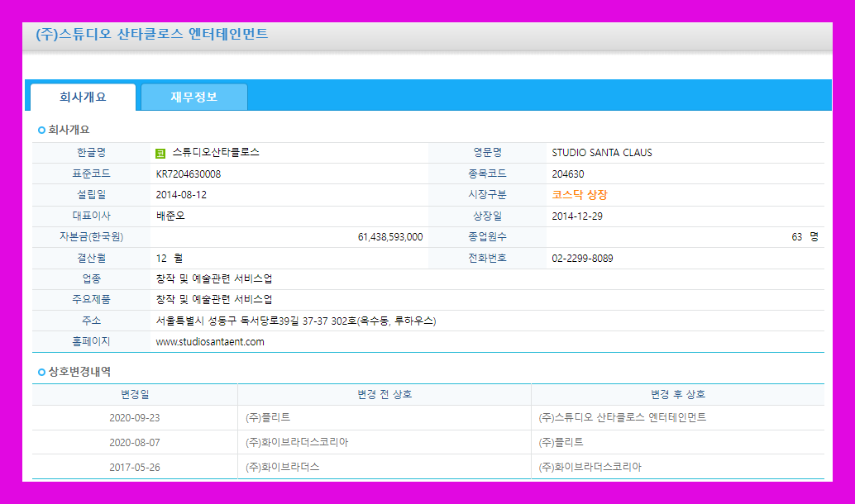Click the 주요제품 label cell
The height and width of the screenshot is (504, 855).
(x=91, y=300)
